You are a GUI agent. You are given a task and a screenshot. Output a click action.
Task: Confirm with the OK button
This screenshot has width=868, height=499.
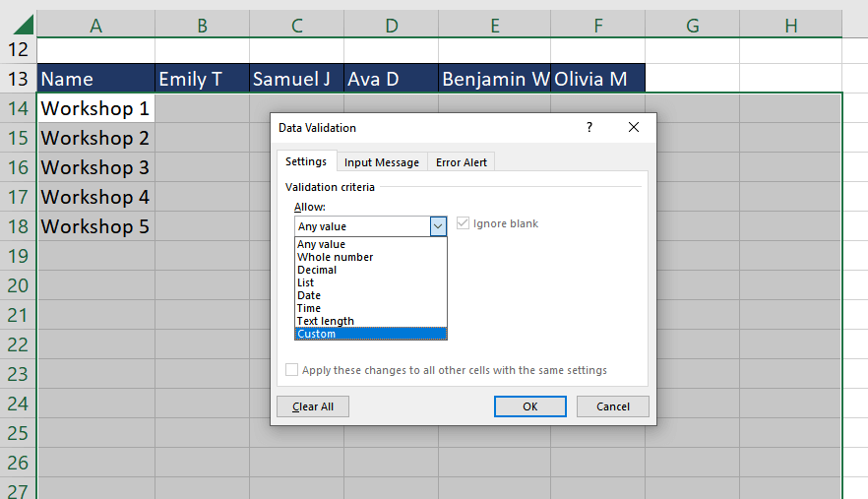(529, 406)
